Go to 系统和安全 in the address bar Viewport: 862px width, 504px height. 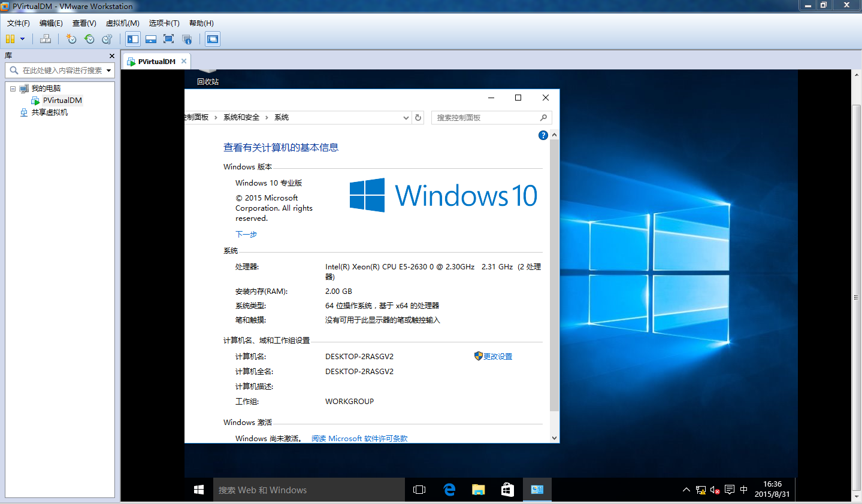coord(241,117)
